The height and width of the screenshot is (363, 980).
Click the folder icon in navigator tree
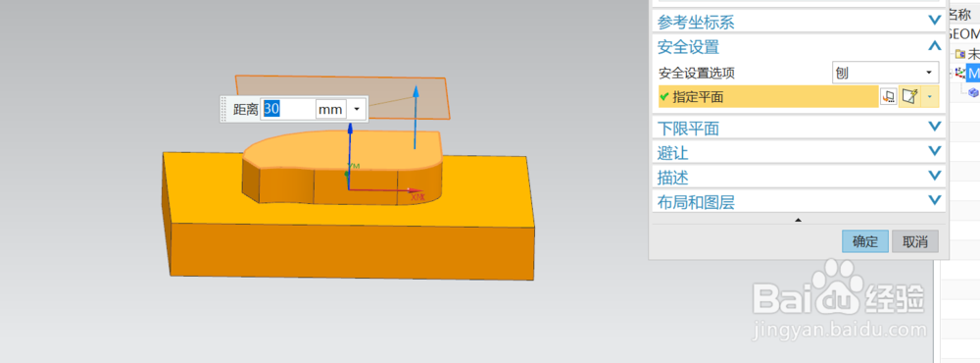(x=960, y=55)
